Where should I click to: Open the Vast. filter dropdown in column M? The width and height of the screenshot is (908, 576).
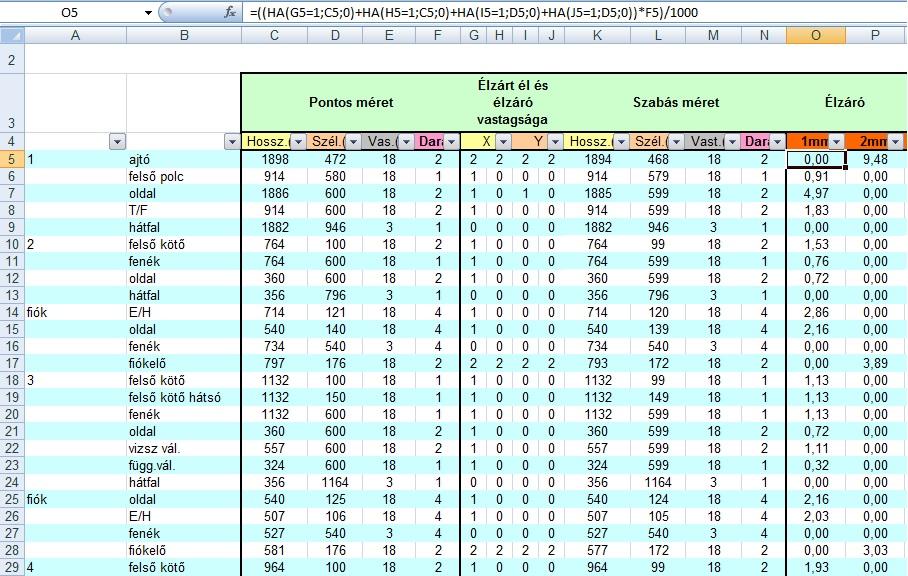click(732, 142)
